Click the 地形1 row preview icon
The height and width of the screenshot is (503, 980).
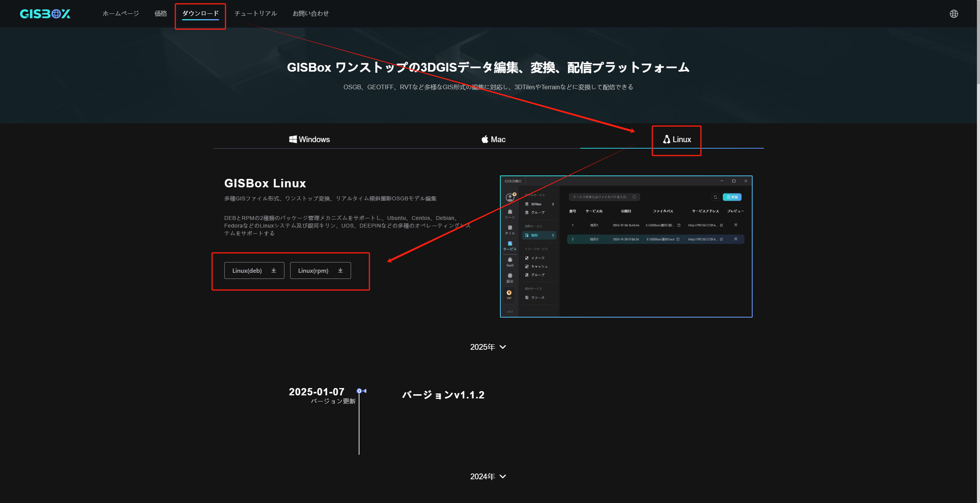tap(736, 225)
